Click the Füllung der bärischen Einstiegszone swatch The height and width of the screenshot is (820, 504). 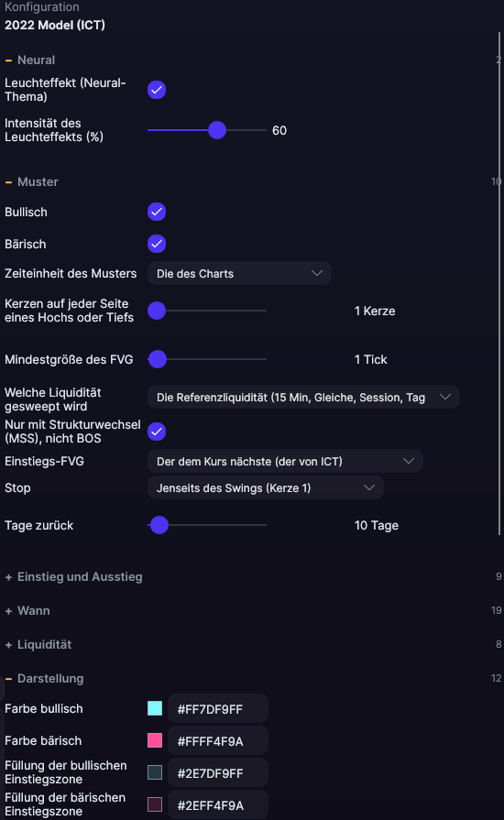click(x=155, y=804)
